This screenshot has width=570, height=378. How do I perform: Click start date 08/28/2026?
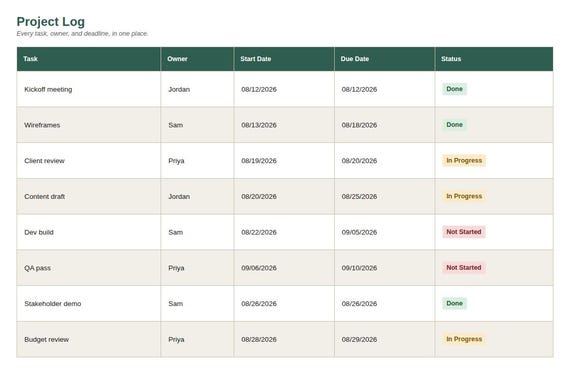(259, 339)
